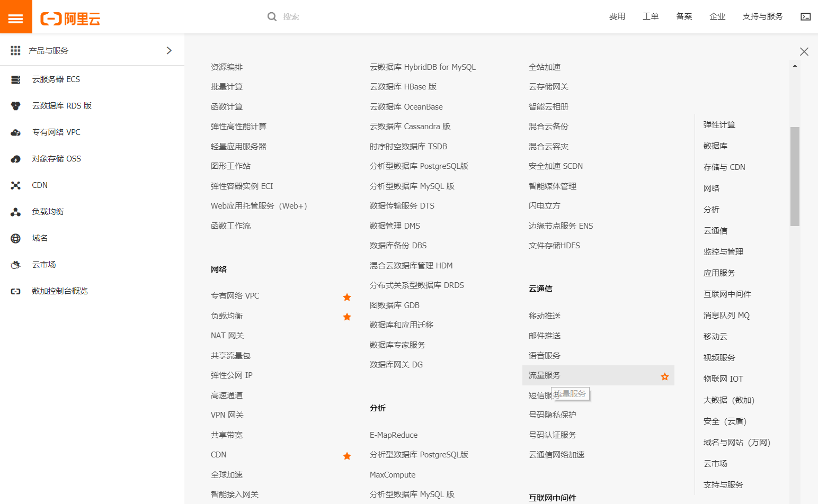Open MaxCompute link
818x504 pixels.
click(393, 475)
